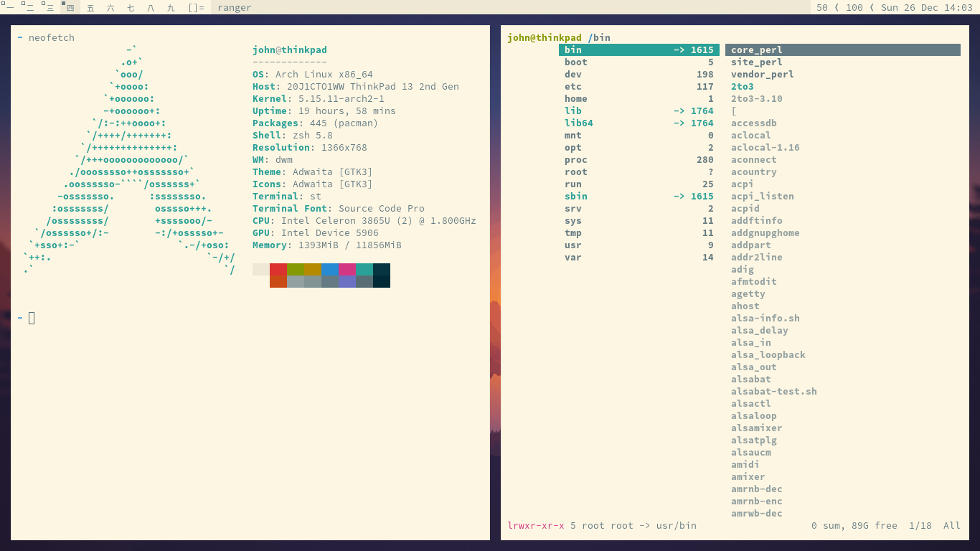
Task: Select the opt directory in ranger
Action: tap(639, 147)
